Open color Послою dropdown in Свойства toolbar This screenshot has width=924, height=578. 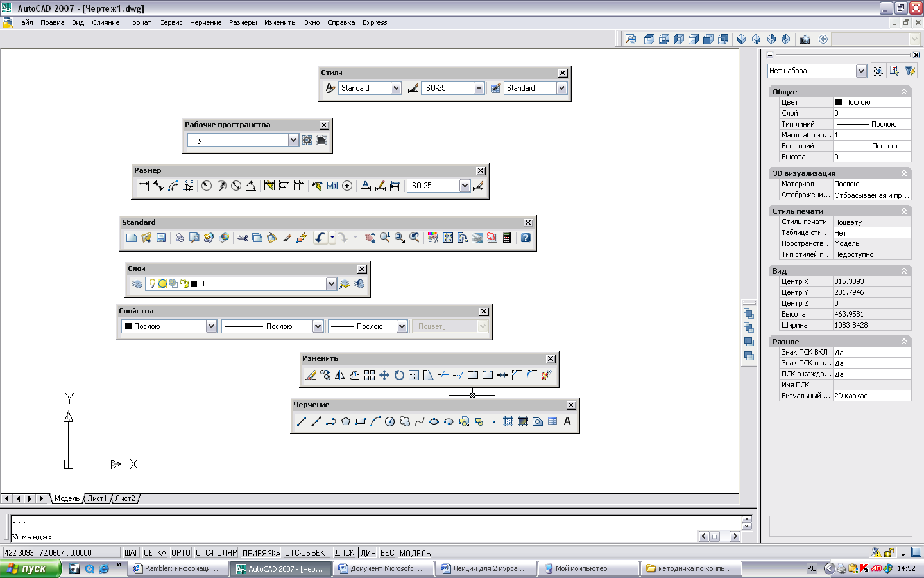pos(211,326)
